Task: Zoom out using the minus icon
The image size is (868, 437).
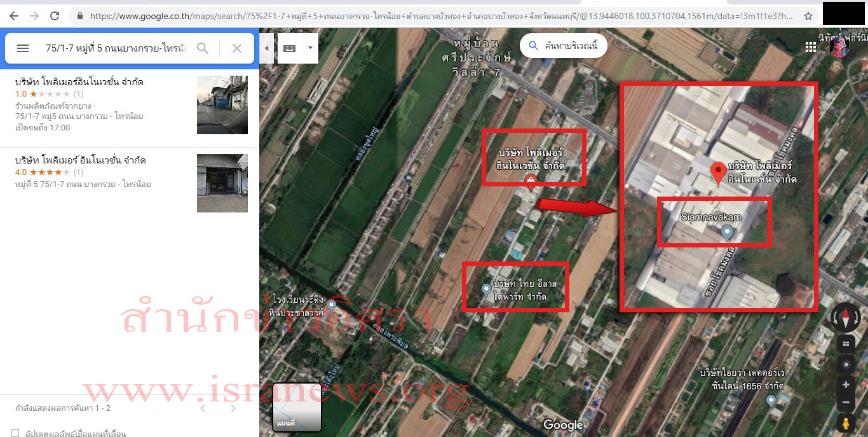Action: (x=846, y=401)
